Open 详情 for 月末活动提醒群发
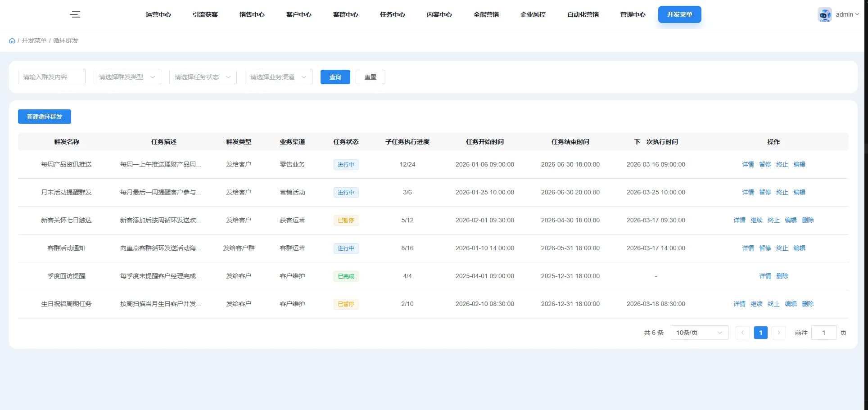 click(748, 192)
